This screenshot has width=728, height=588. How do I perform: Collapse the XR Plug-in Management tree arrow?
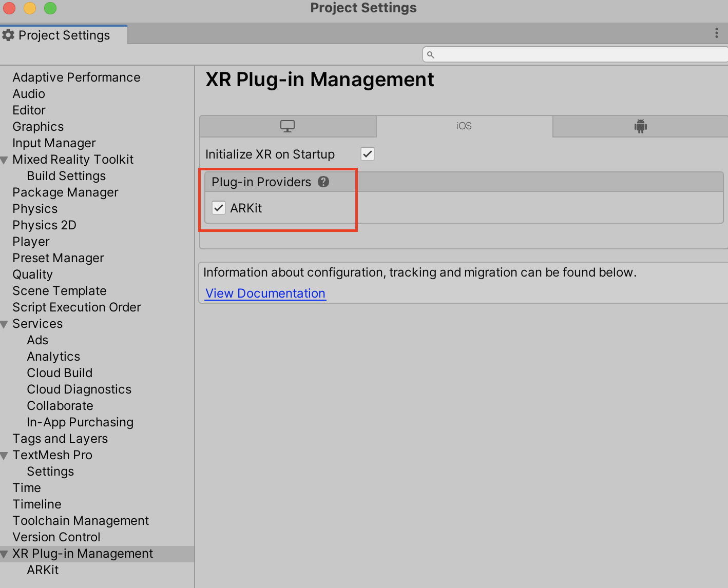[5, 554]
